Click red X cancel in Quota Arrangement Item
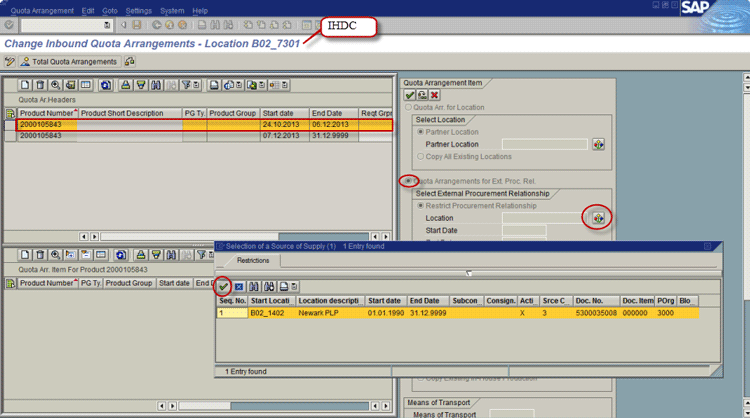Image resolution: width=750 pixels, height=418 pixels. point(434,95)
